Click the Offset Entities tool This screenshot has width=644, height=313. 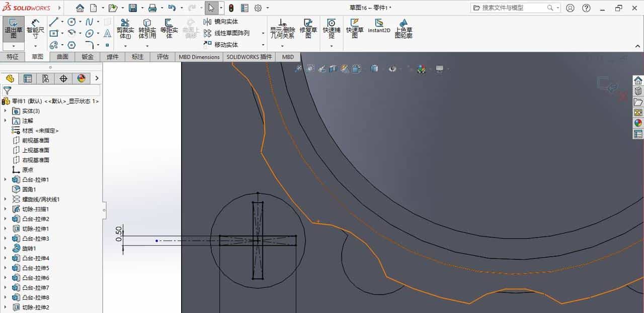[x=170, y=29]
